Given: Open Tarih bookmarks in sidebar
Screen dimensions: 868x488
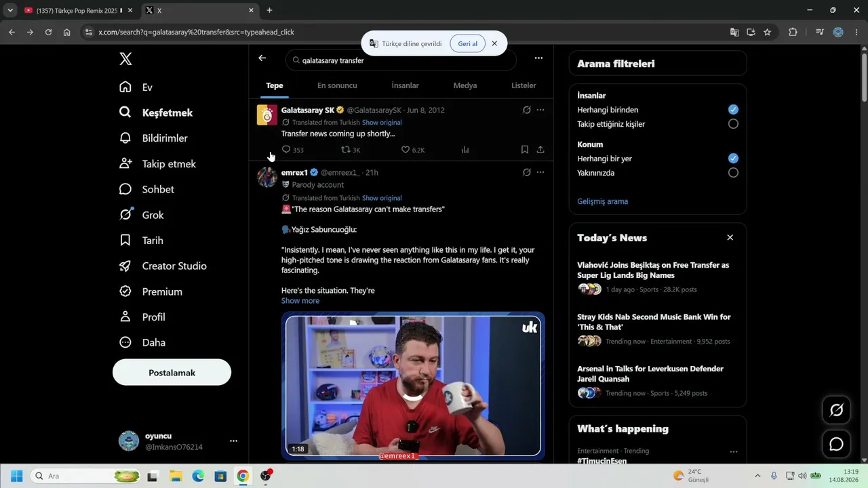Looking at the screenshot, I should coord(141,241).
